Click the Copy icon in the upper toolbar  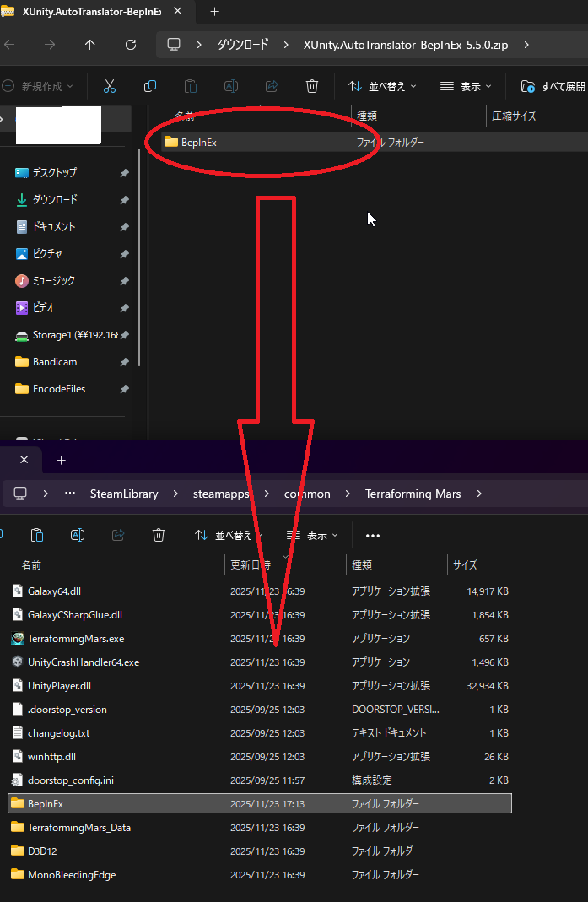click(150, 86)
